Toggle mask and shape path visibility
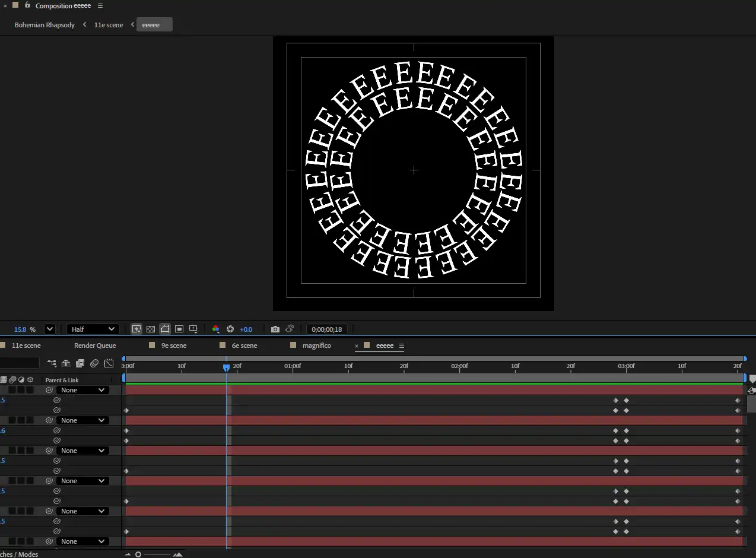Image resolution: width=756 pixels, height=558 pixels. pos(165,329)
